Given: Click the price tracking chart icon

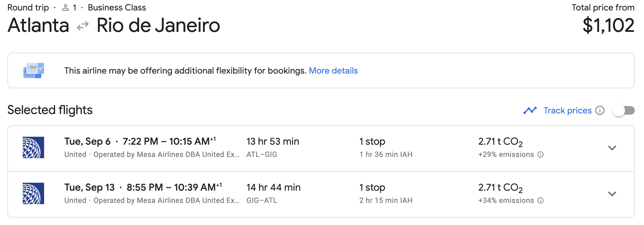Looking at the screenshot, I should click(530, 110).
